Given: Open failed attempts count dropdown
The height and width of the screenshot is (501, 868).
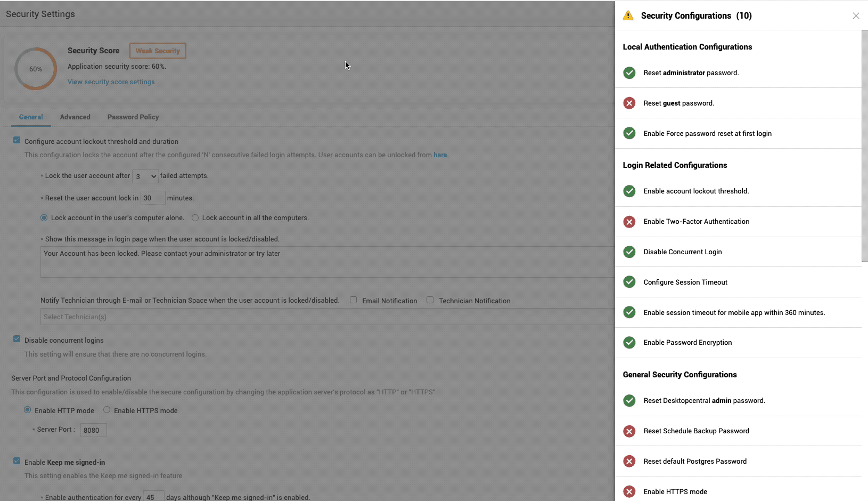Looking at the screenshot, I should 145,176.
